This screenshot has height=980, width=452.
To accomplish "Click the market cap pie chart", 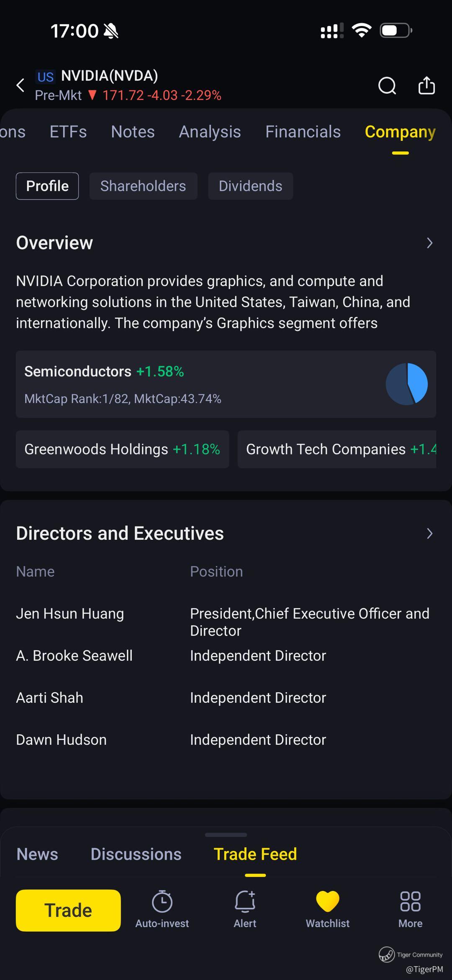I will click(406, 384).
